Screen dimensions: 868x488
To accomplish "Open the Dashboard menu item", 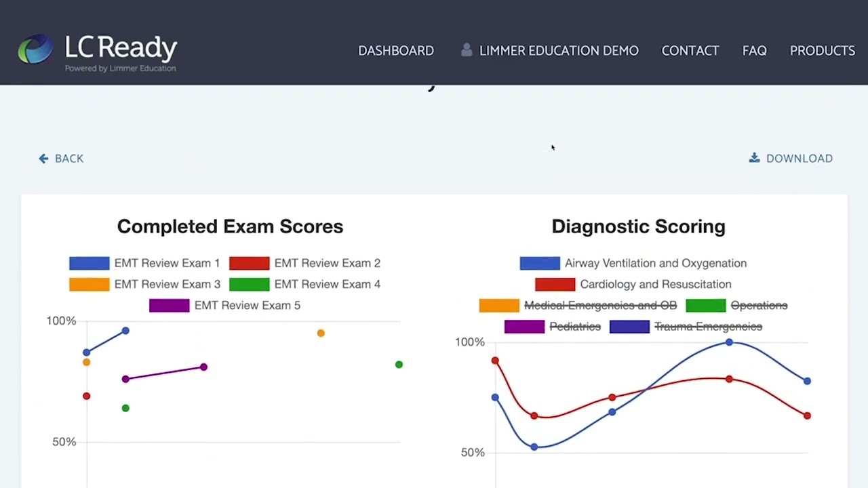I will [x=396, y=51].
